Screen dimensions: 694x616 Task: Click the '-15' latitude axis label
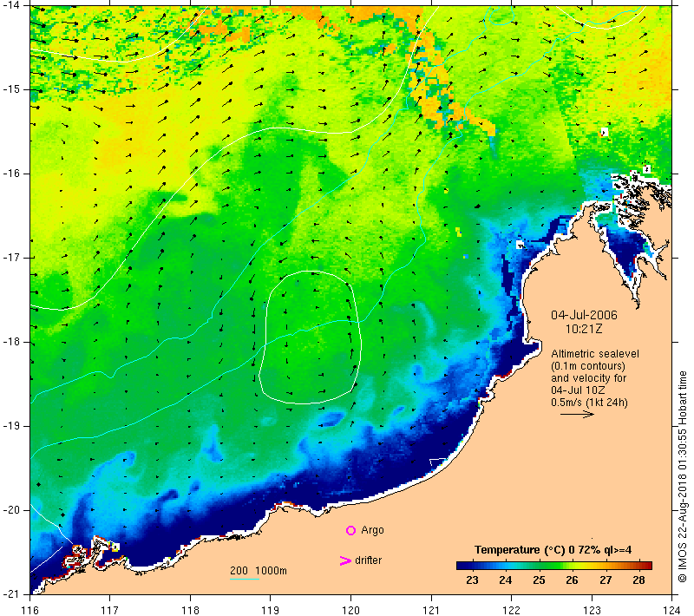(11, 89)
